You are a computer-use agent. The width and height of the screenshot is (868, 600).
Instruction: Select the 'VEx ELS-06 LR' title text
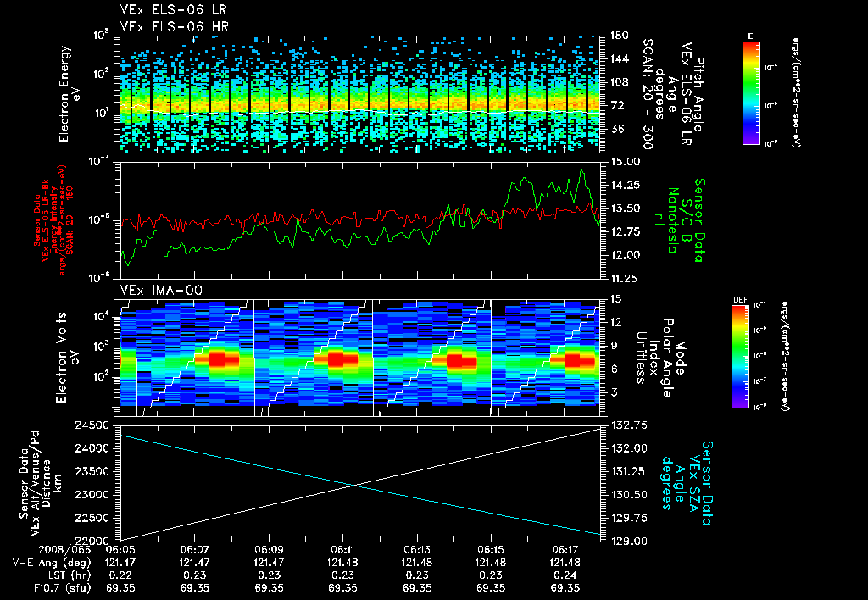(173, 10)
